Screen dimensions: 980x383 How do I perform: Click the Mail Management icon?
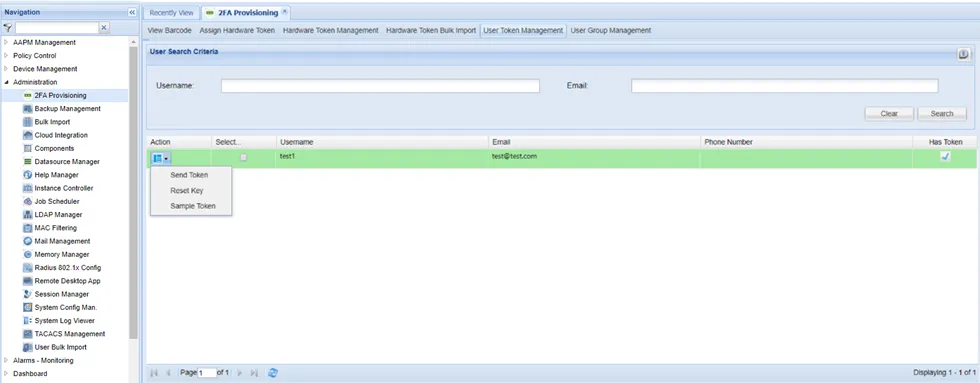coord(28,241)
